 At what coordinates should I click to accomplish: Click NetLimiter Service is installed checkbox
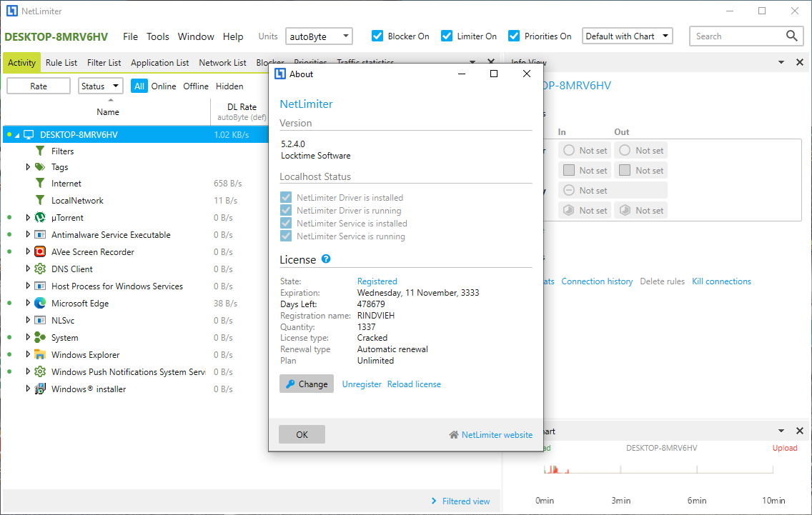tap(286, 223)
